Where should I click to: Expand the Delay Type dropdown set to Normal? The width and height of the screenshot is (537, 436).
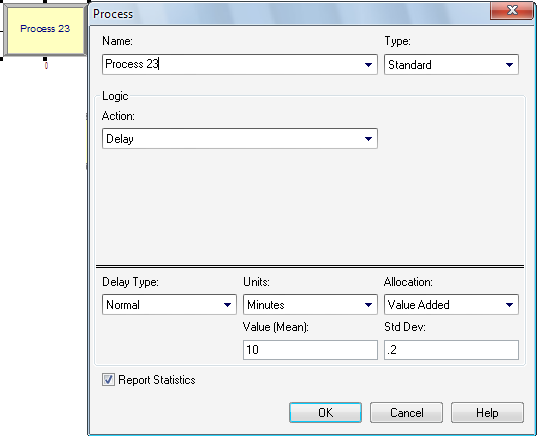click(169, 304)
